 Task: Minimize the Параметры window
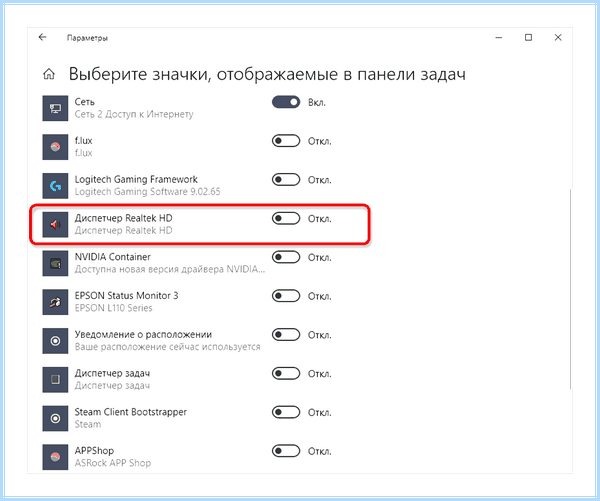[x=499, y=38]
